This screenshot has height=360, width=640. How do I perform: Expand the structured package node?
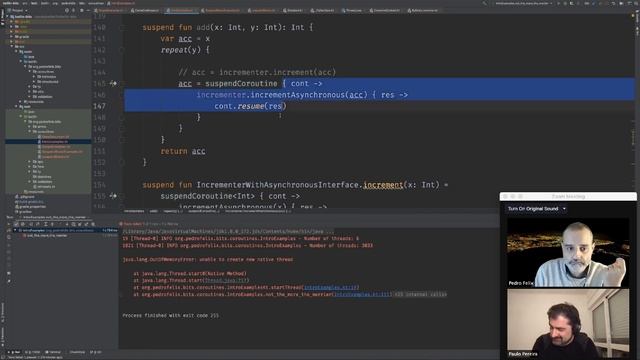click(x=34, y=82)
